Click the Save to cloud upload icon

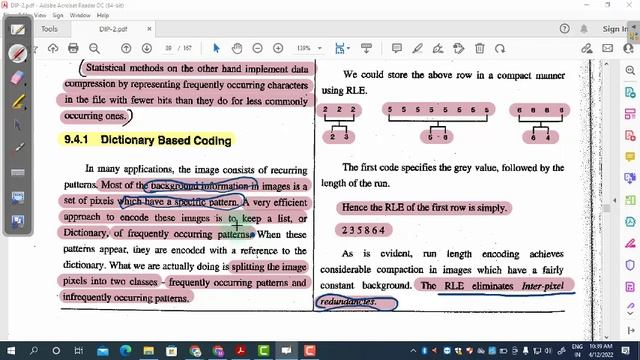53,48
